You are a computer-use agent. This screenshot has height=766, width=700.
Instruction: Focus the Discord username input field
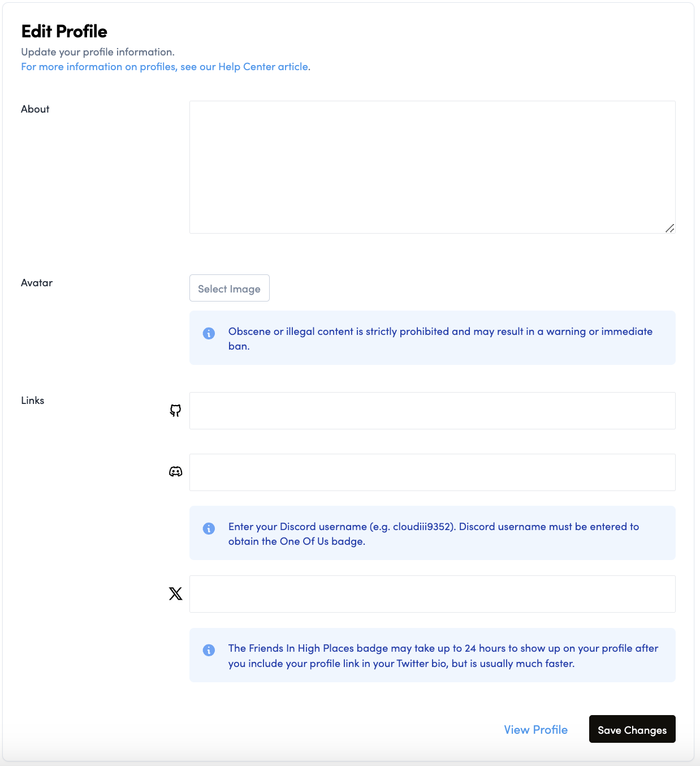pyautogui.click(x=433, y=472)
